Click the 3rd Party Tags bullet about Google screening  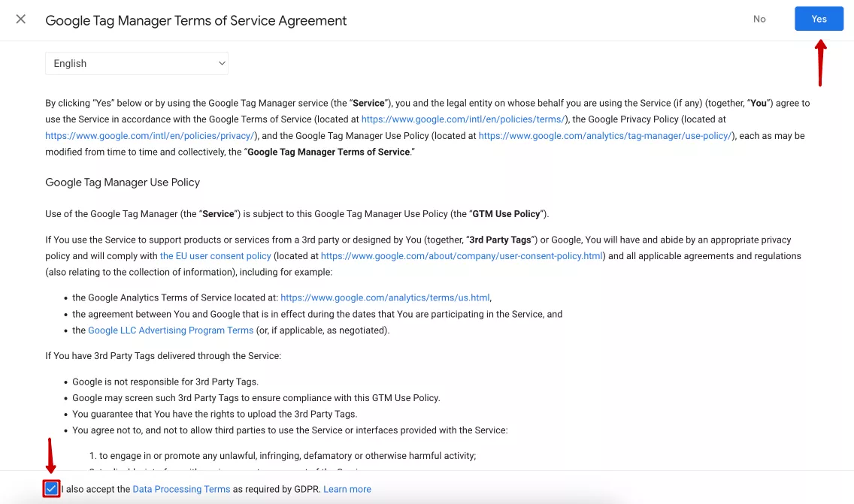click(x=256, y=398)
